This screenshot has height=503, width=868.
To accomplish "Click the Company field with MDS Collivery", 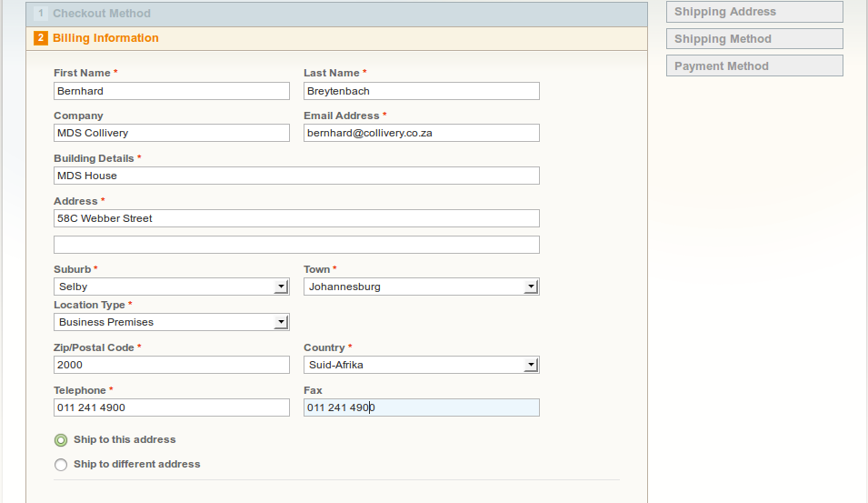I will (x=171, y=133).
